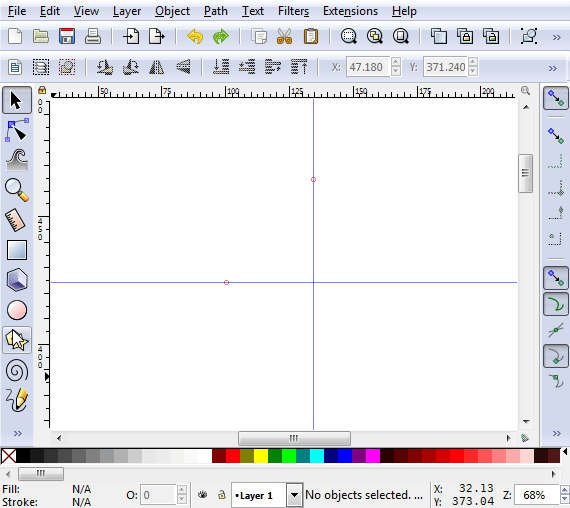
Task: Toggle snap nodes, paths, and handles
Action: 556,278
